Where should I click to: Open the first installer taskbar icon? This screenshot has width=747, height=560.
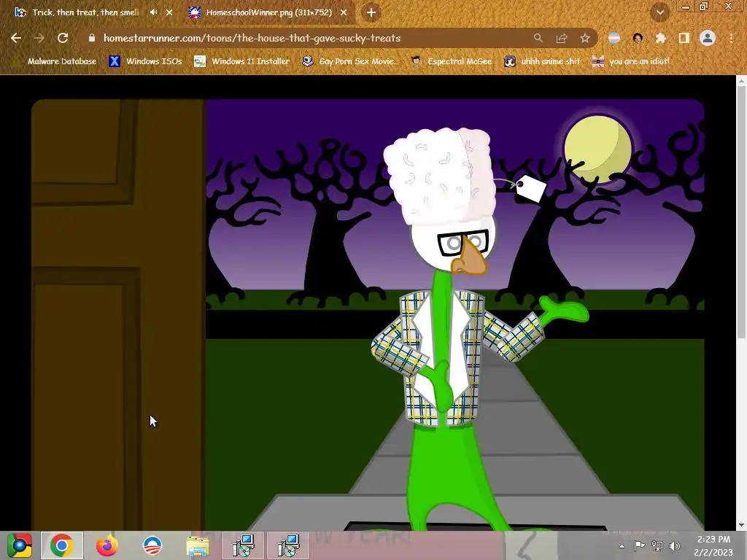tap(242, 545)
